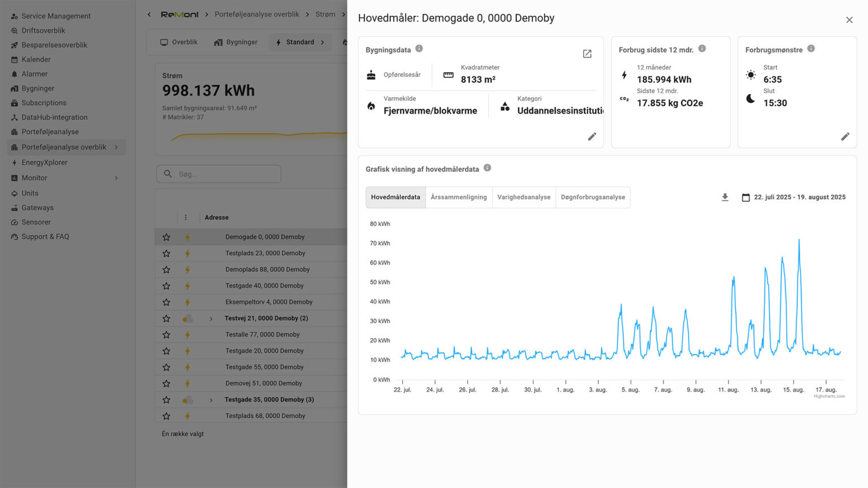Star the Testplads 23 row as favorite
Viewport: 868px width, 488px height.
click(x=166, y=254)
